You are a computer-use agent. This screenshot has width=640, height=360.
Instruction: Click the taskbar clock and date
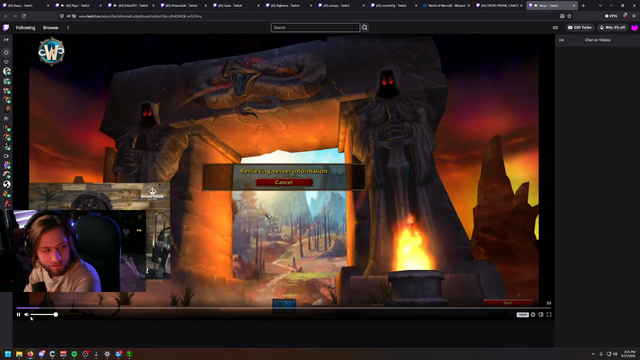(629, 354)
